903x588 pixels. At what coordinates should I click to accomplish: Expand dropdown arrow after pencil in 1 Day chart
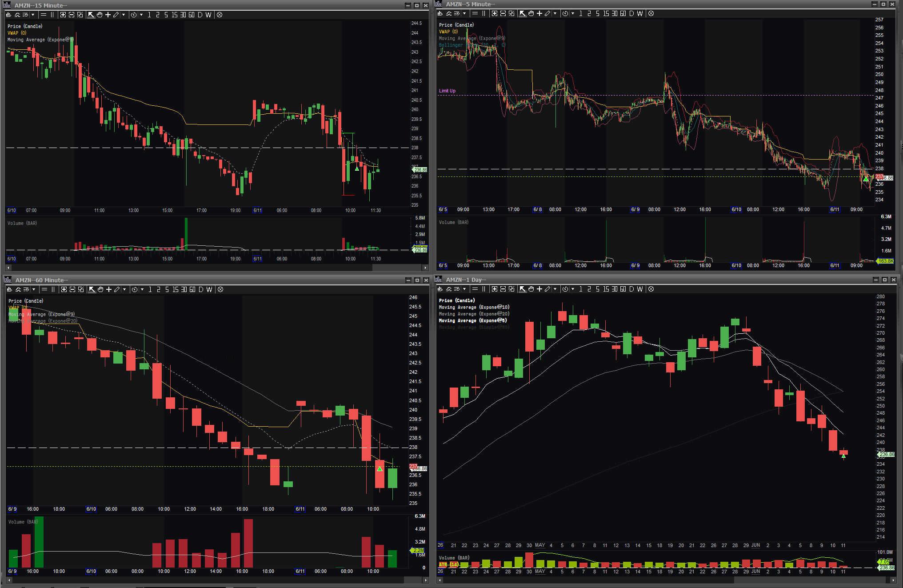[555, 289]
